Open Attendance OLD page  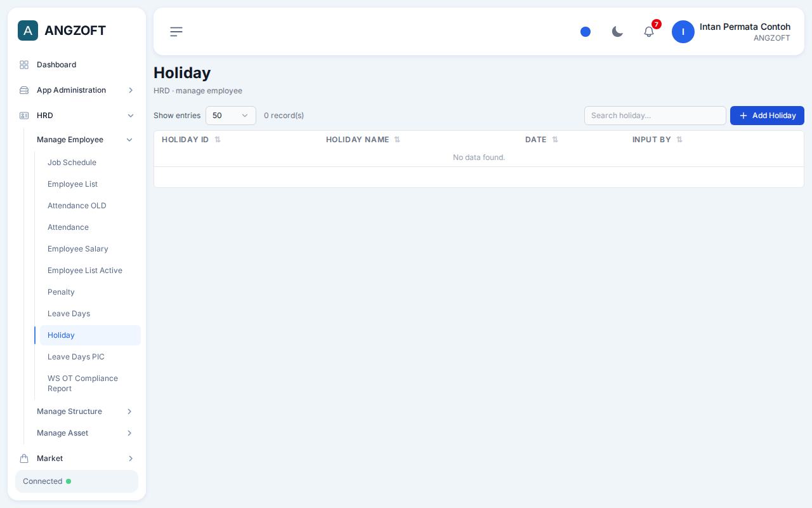click(x=90, y=206)
